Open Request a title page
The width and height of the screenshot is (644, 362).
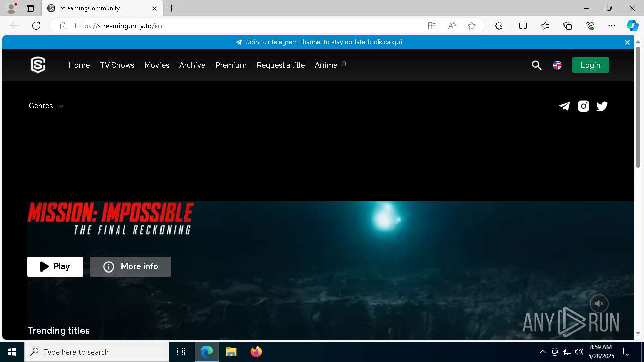click(281, 65)
